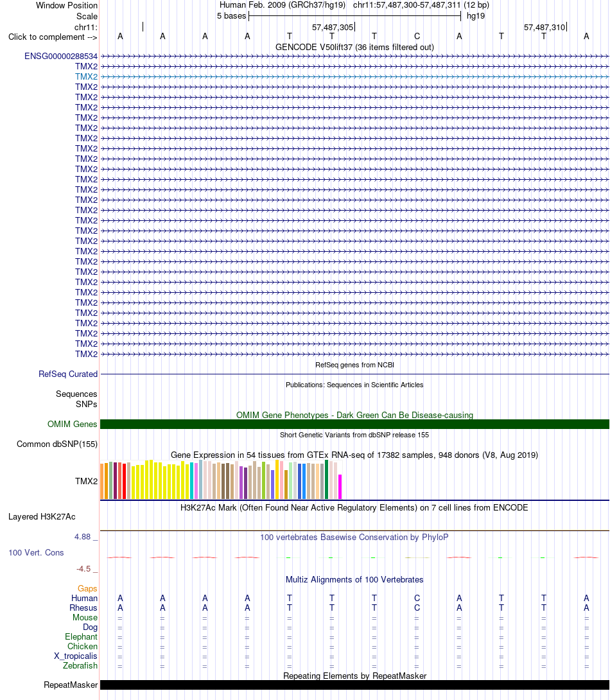Click the SNPs label under Sequences

click(86, 404)
